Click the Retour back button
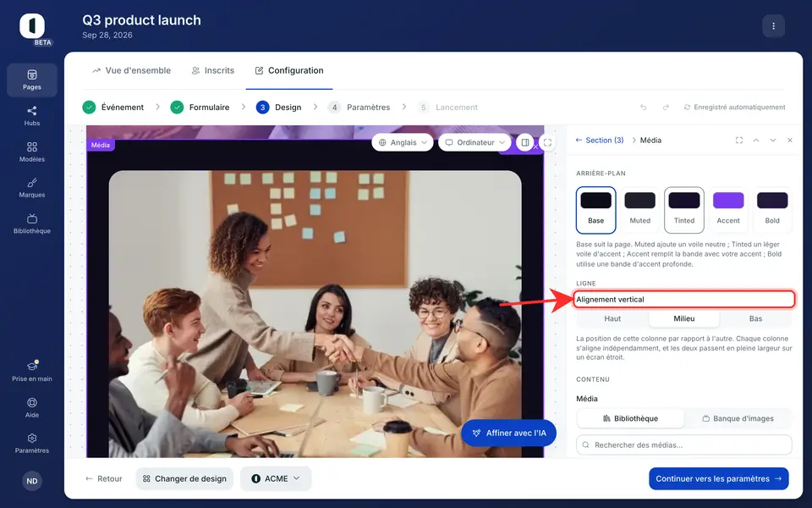Image resolution: width=812 pixels, height=508 pixels. 104,478
